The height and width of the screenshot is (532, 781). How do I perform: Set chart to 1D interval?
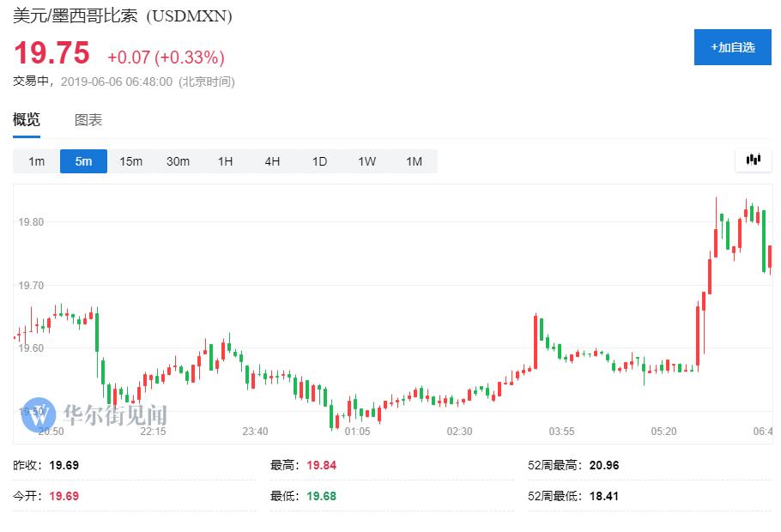[319, 161]
